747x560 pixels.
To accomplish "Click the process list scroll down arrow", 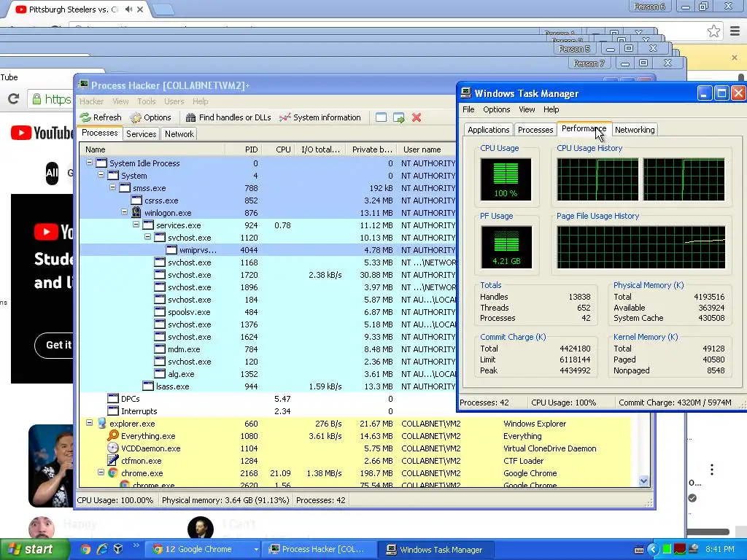I will click(x=643, y=481).
